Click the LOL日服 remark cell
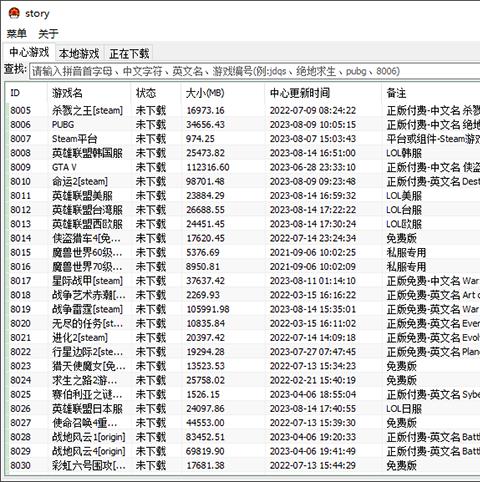The image size is (480, 482). [x=404, y=409]
